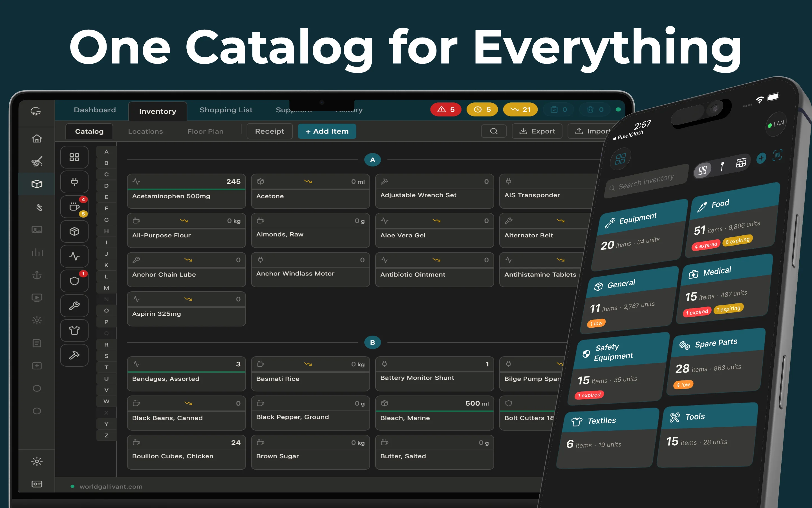The height and width of the screenshot is (508, 812).
Task: Click the Export button
Action: [x=537, y=131]
